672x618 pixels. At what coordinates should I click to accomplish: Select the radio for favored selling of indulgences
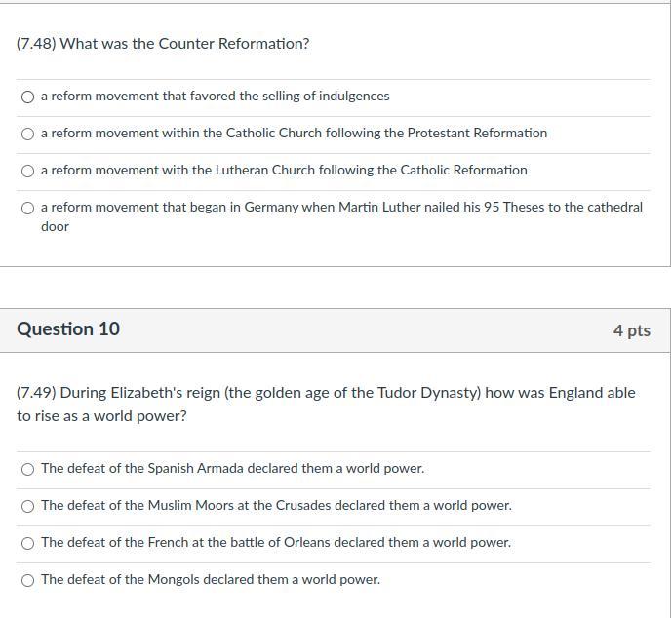point(28,97)
